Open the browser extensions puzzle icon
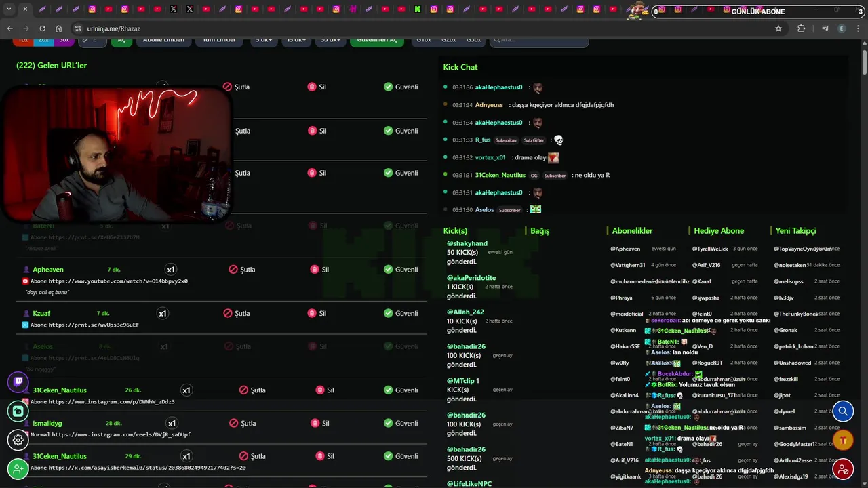The height and width of the screenshot is (488, 868). pos(802,28)
